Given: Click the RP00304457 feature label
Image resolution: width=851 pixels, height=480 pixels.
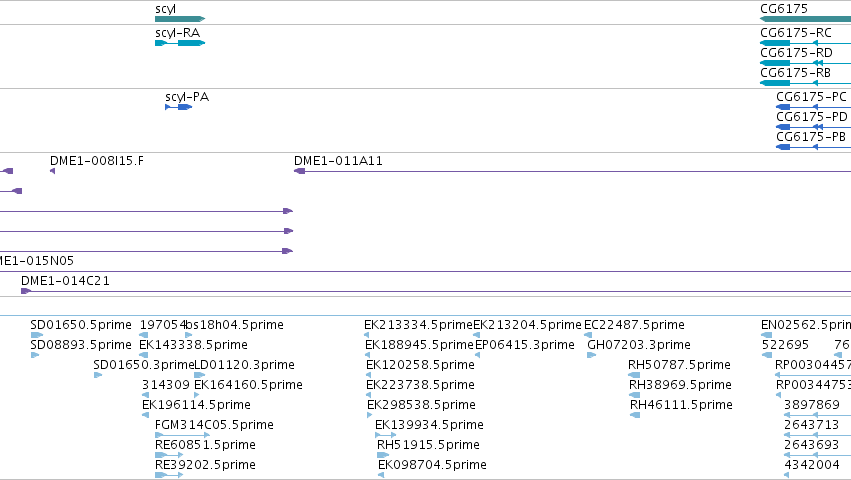Looking at the screenshot, I should tap(813, 365).
